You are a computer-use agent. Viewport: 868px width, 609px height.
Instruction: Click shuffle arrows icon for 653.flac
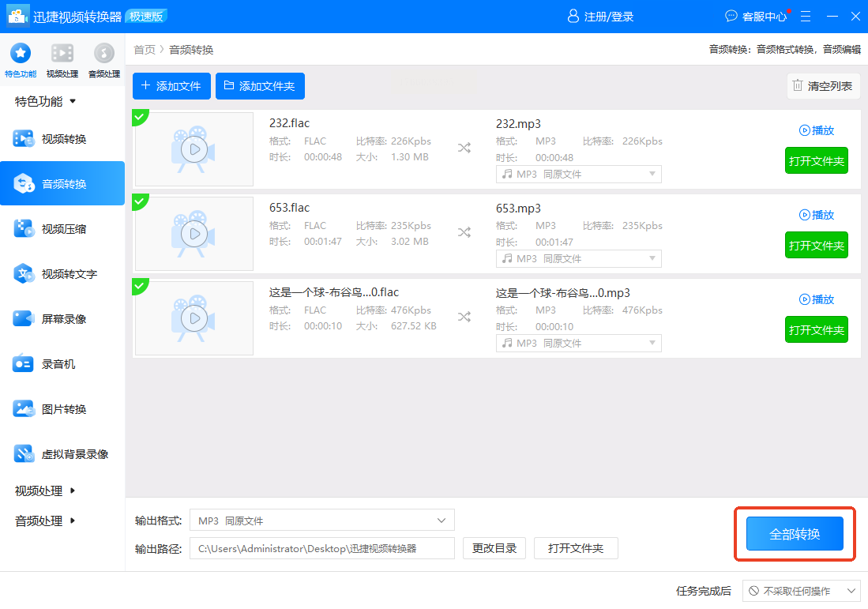coord(464,232)
